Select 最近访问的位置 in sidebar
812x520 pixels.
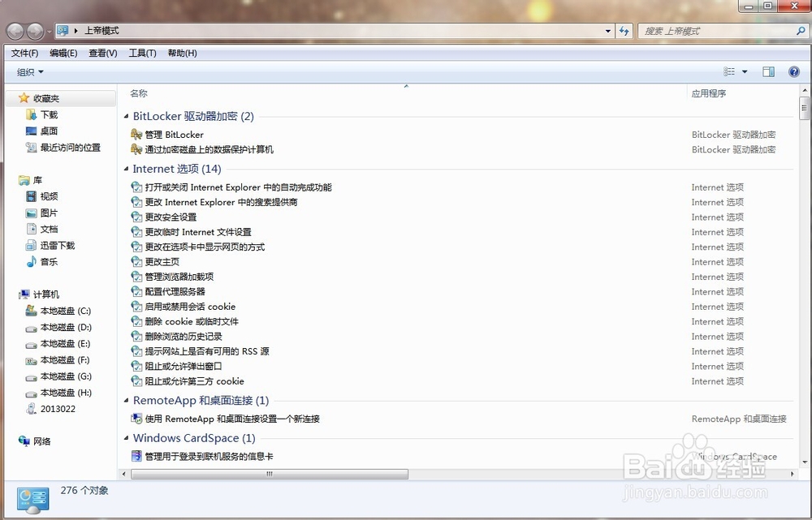[71, 148]
